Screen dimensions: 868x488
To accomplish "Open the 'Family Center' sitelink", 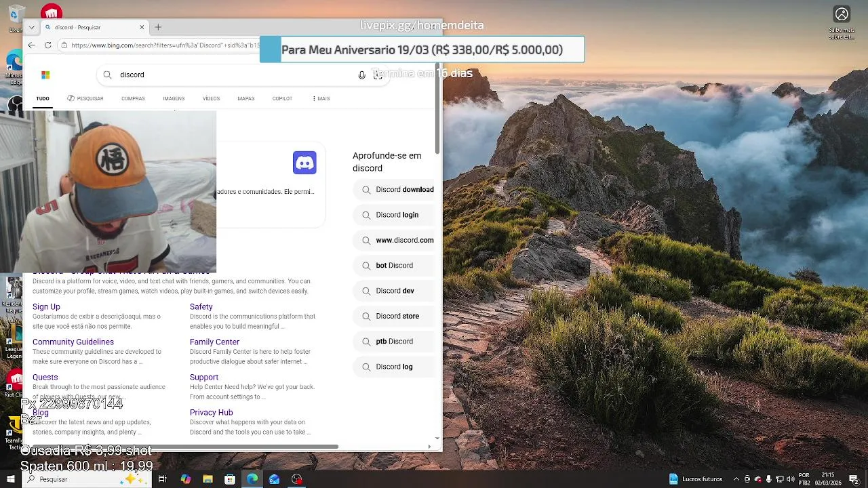I will click(x=214, y=342).
